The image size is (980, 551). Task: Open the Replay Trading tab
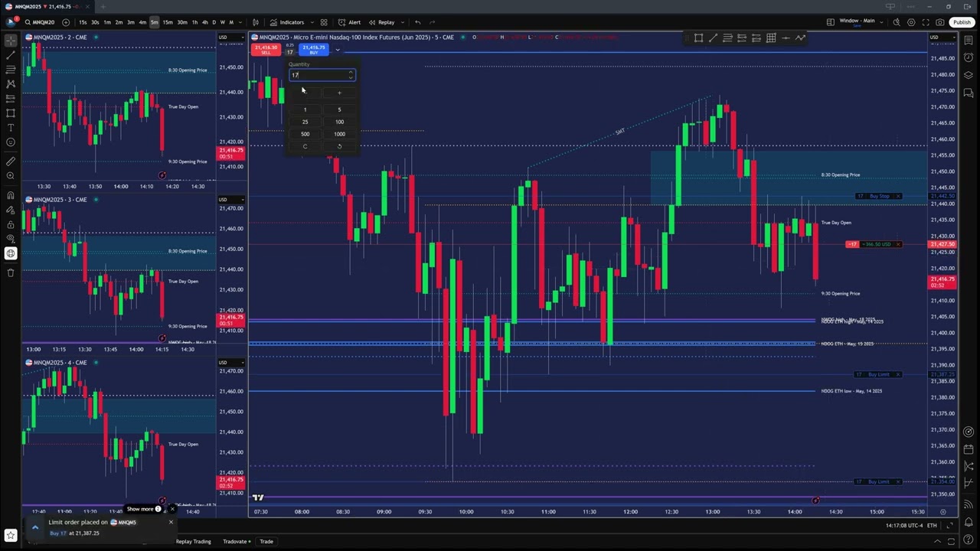193,541
